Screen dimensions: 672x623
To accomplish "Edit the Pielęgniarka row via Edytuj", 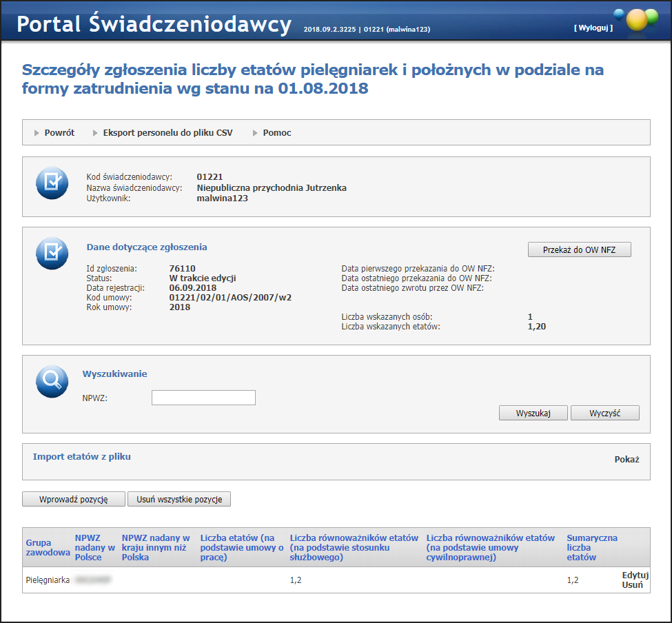I will [x=635, y=575].
